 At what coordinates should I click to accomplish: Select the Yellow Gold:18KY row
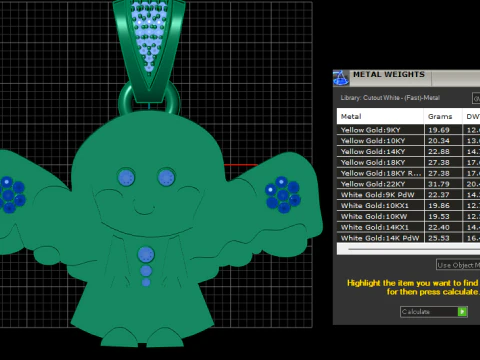[x=408, y=162]
